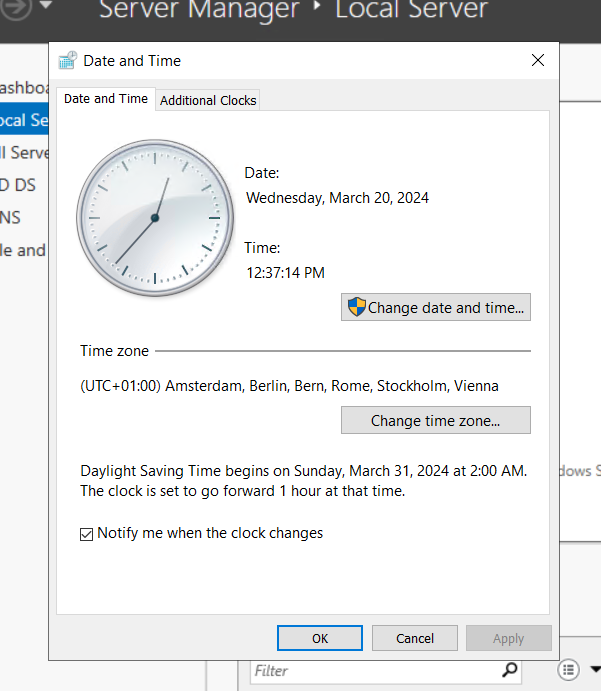This screenshot has height=691, width=601.
Task: Click the Filter search magnifier icon
Action: (x=509, y=670)
